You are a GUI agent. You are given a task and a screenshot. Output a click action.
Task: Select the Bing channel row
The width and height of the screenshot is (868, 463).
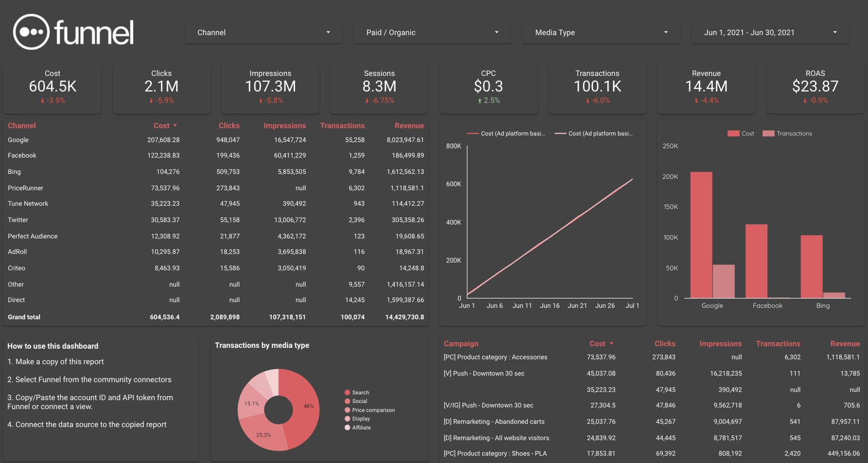click(216, 172)
